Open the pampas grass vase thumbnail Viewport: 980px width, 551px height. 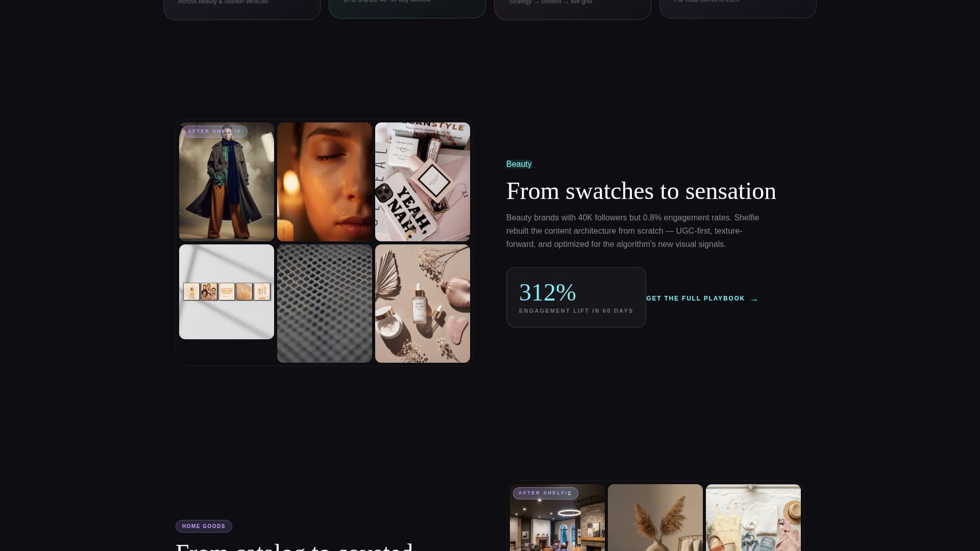pyautogui.click(x=655, y=517)
